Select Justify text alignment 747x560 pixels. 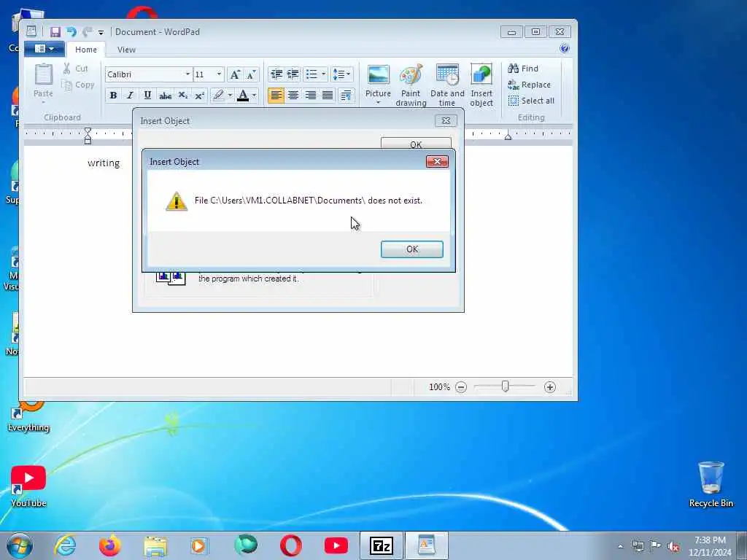(328, 96)
